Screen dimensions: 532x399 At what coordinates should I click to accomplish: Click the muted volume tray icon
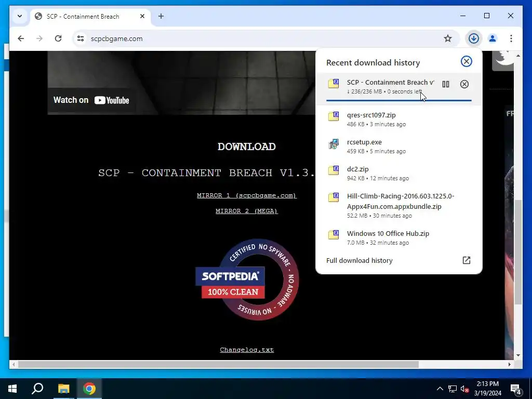464,389
